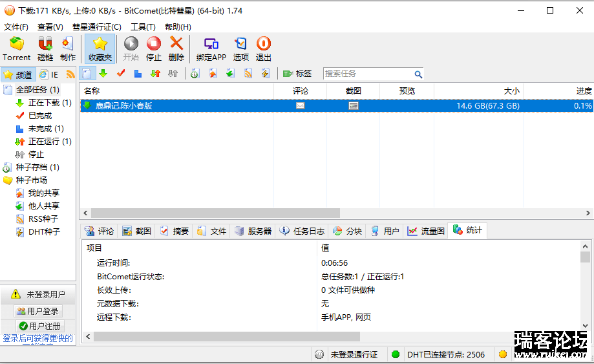594x364 pixels.
Task: Click the comment envelope icon in task row
Action: pyautogui.click(x=300, y=105)
